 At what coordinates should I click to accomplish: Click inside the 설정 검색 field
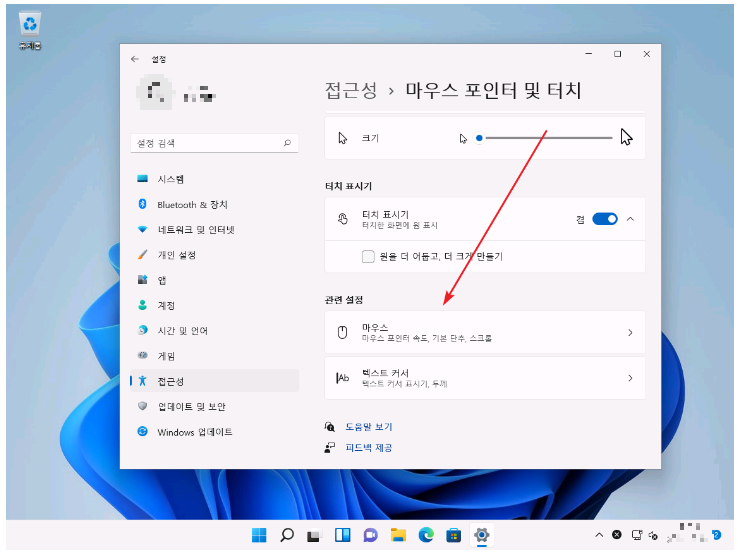click(215, 143)
